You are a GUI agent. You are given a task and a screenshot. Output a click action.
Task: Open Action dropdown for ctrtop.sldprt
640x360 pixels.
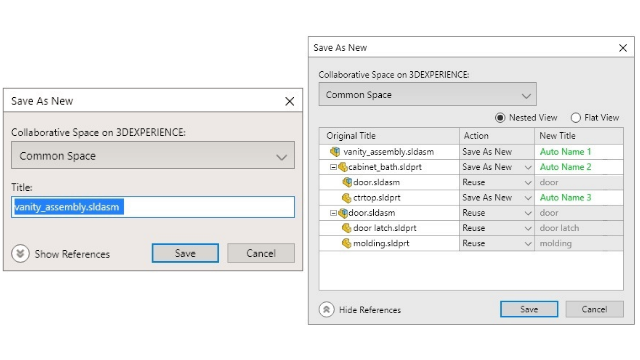pos(528,198)
